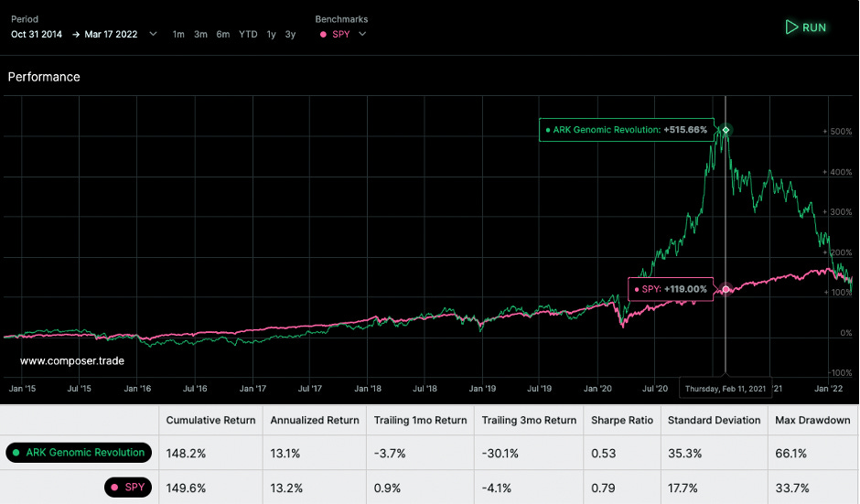Select the 3y period preset
Image resolution: width=860 pixels, height=504 pixels.
click(290, 34)
